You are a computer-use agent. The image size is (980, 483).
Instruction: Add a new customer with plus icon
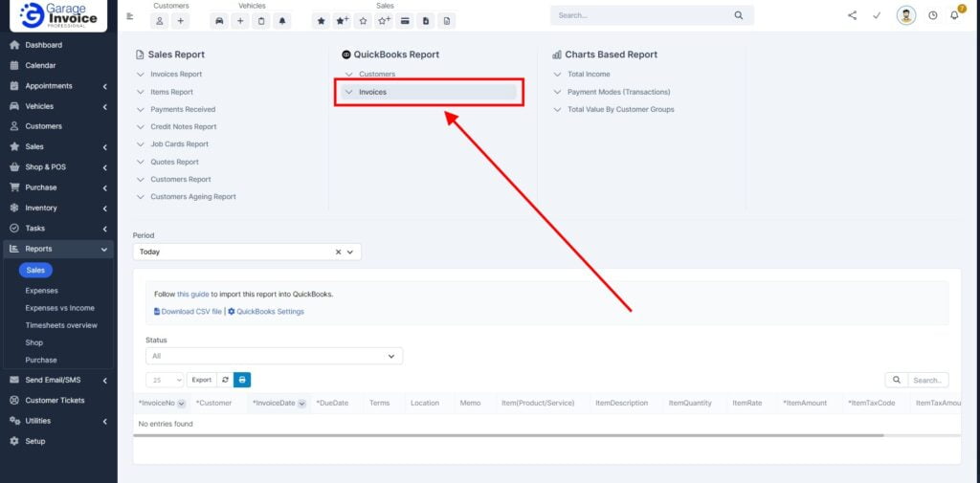point(180,21)
